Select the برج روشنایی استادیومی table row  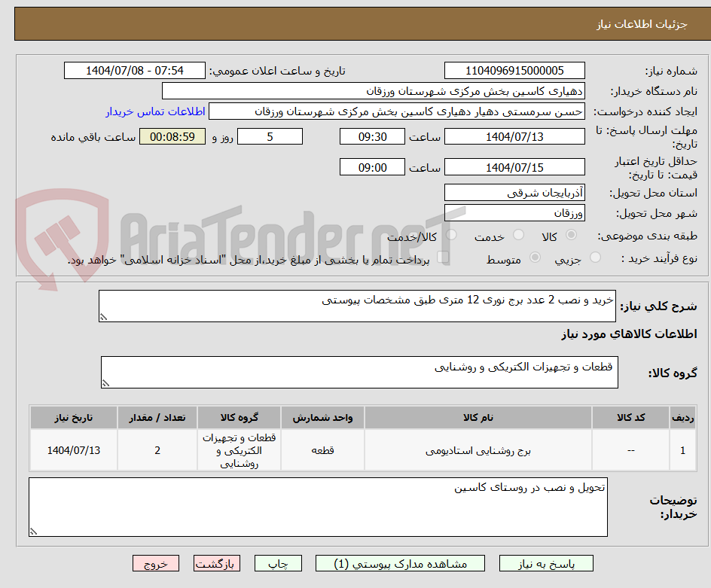tap(354, 449)
